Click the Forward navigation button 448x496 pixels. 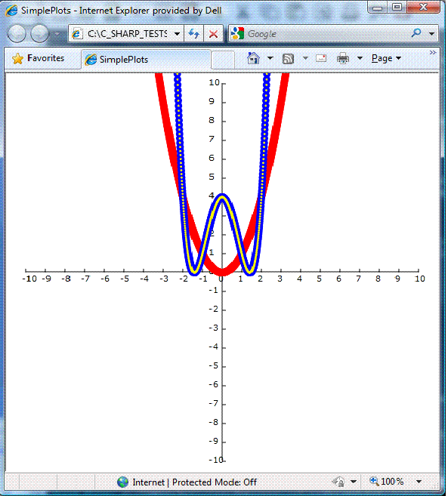tap(40, 33)
